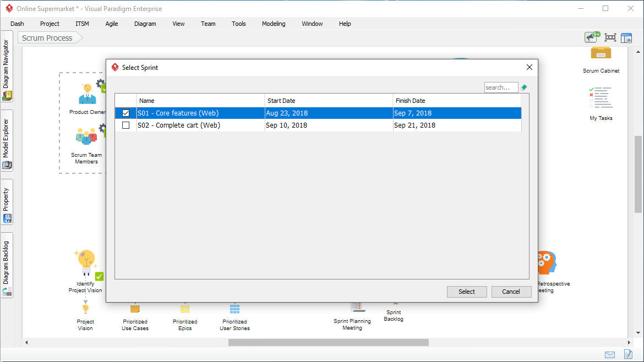
Task: Open the Model Explorer side tab
Action: pyautogui.click(x=7, y=140)
